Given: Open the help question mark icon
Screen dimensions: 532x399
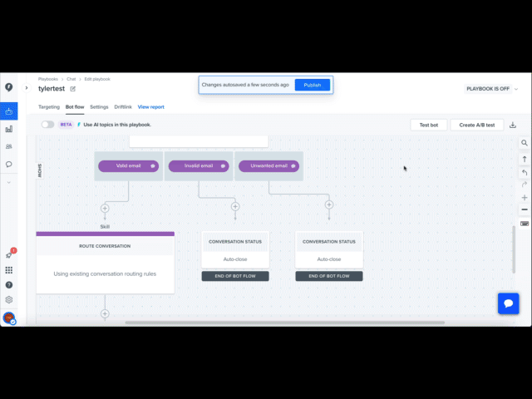Looking at the screenshot, I should [9, 285].
